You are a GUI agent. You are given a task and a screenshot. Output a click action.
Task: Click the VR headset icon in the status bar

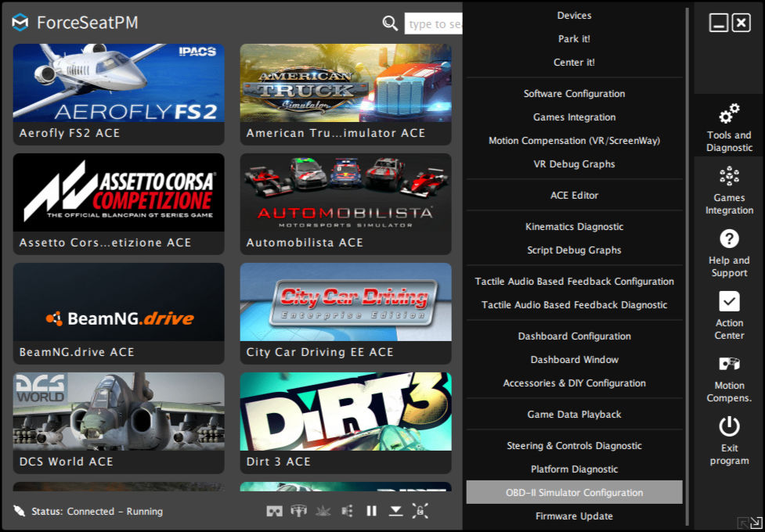(x=274, y=511)
